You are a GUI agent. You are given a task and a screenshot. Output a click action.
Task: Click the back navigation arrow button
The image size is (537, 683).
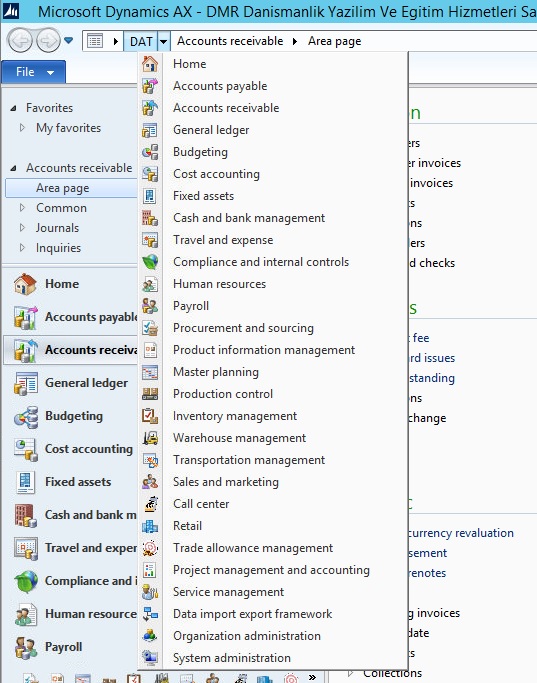click(x=20, y=41)
